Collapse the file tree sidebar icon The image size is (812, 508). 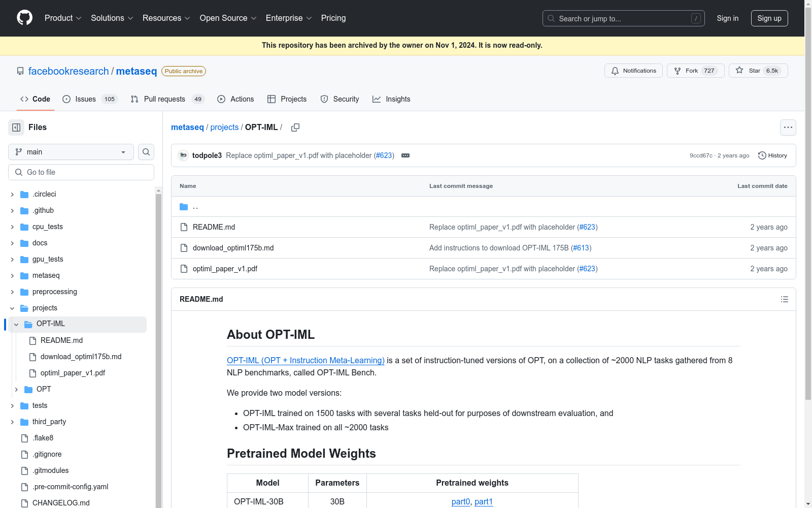pos(16,128)
